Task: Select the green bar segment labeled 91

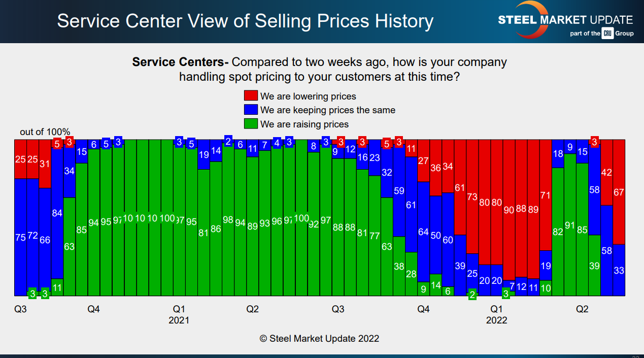Action: click(x=570, y=225)
